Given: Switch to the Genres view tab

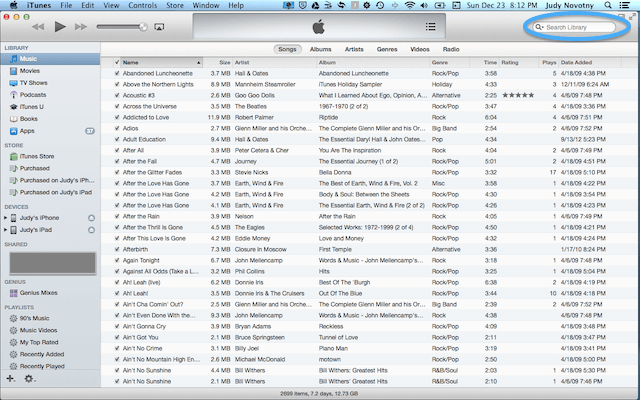Looking at the screenshot, I should [x=387, y=49].
